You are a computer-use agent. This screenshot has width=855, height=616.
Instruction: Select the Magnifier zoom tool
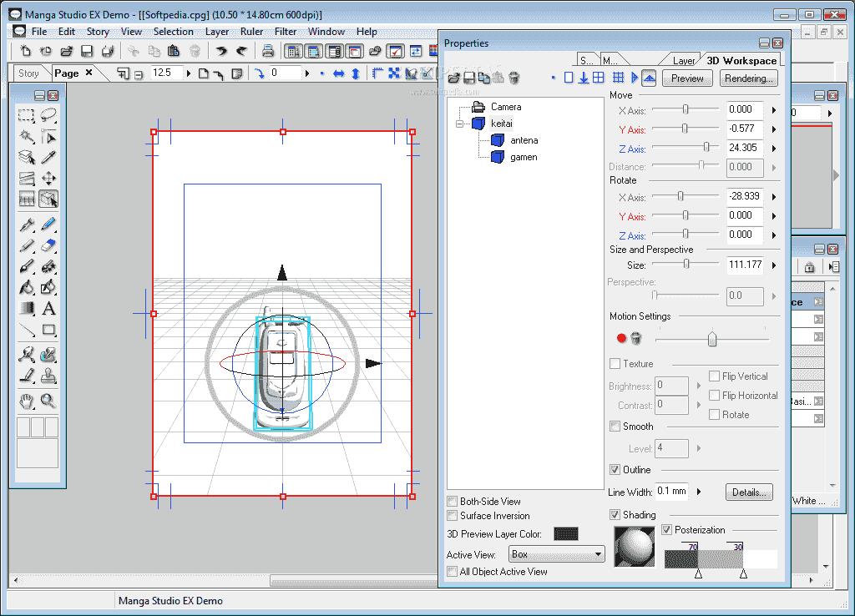[48, 400]
